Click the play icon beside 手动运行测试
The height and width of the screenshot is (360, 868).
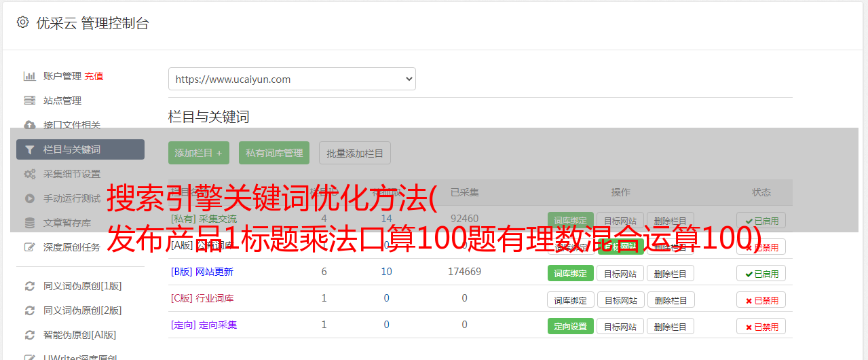[x=30, y=198]
